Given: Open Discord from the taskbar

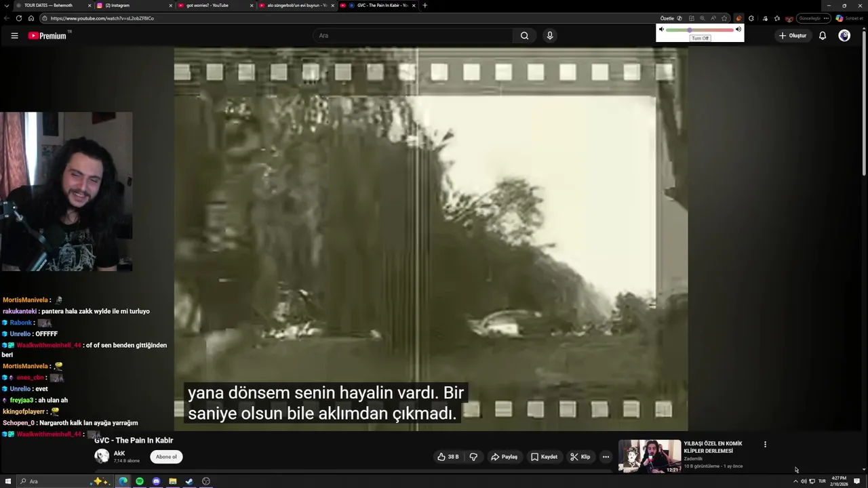Looking at the screenshot, I should tap(156, 481).
